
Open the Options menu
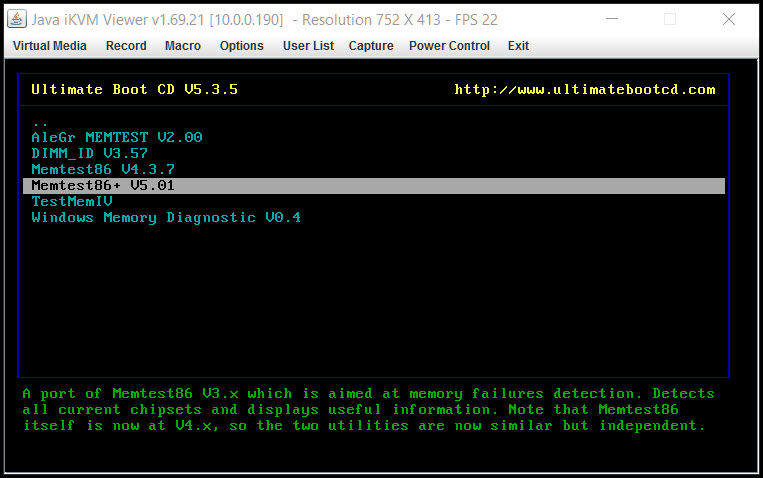[241, 46]
